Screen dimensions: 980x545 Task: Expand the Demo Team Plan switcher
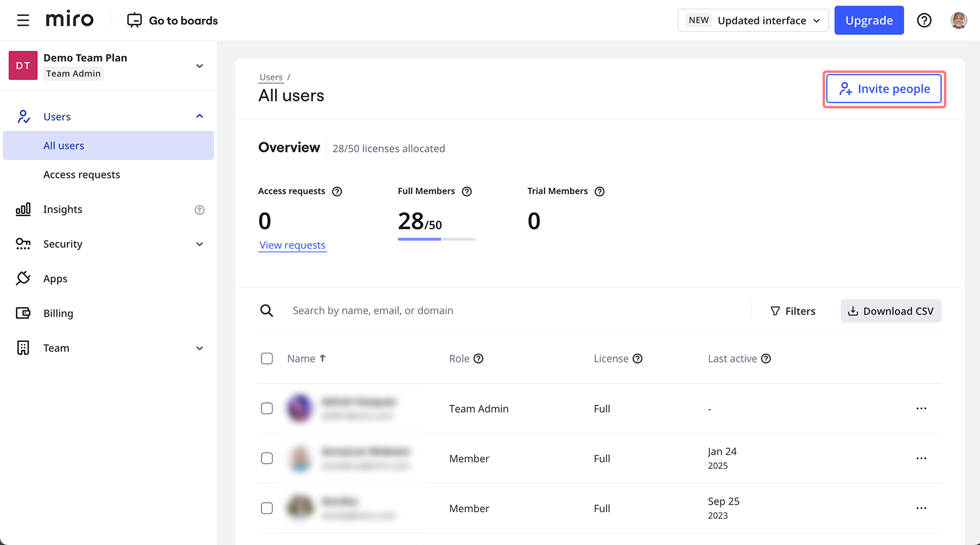[x=199, y=66]
